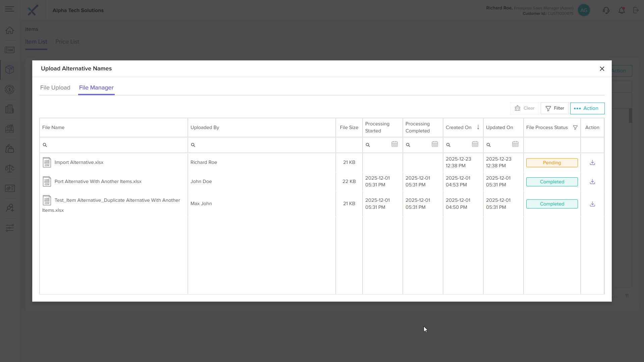This screenshot has height=362, width=644.
Task: Download the Test_Item Alternative_Duplicate file
Action: pyautogui.click(x=592, y=204)
